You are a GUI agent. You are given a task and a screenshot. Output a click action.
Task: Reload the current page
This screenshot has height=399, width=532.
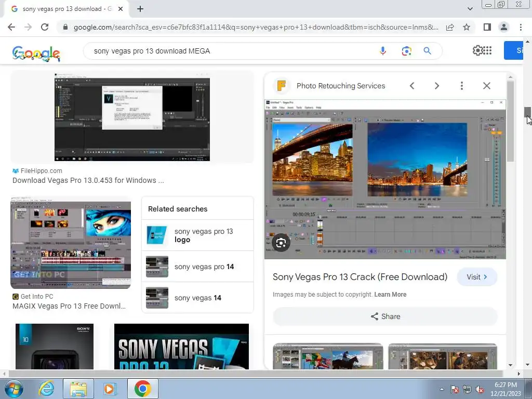45,27
